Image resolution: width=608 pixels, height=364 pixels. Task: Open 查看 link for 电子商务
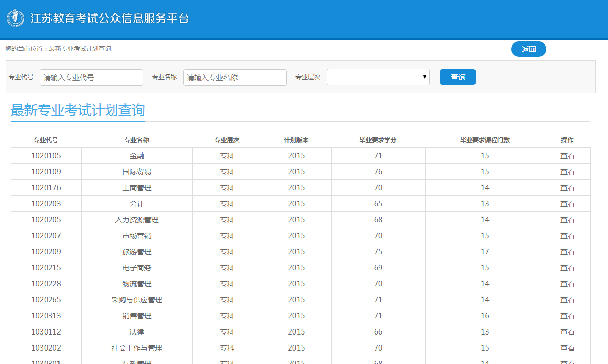[x=567, y=268]
